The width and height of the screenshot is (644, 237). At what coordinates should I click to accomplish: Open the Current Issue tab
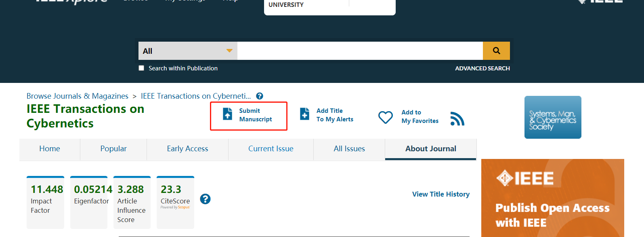click(x=271, y=149)
